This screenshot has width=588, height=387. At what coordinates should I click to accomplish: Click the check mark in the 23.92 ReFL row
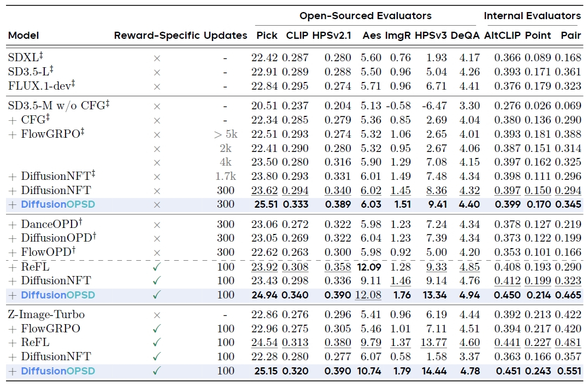coord(157,267)
